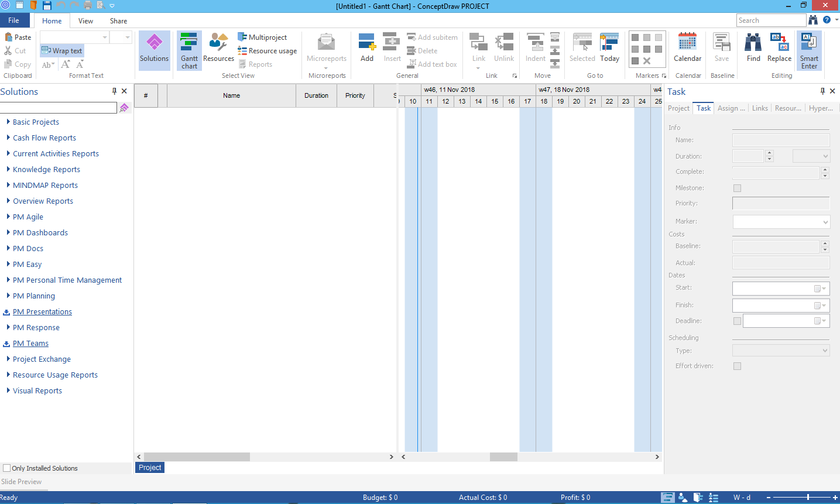Click the Search box in title area
This screenshot has width=840, height=504.
click(x=771, y=20)
